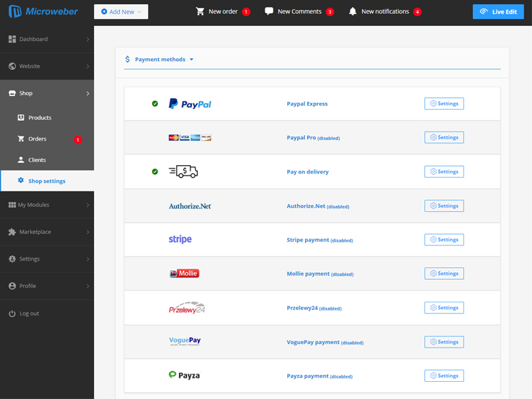Open the Website menu item
Image resolution: width=532 pixels, height=399 pixels.
coord(47,66)
